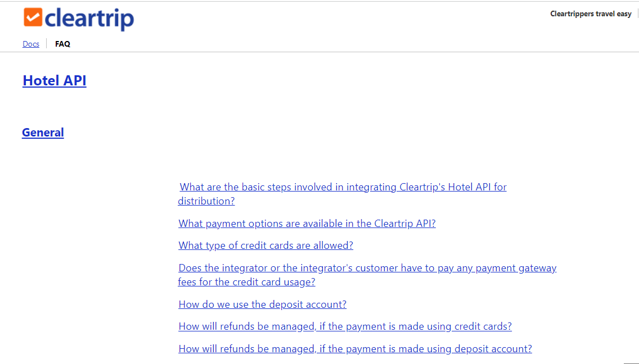This screenshot has height=364, width=639.
Task: Open the Hotel API heading link
Action: [x=55, y=81]
